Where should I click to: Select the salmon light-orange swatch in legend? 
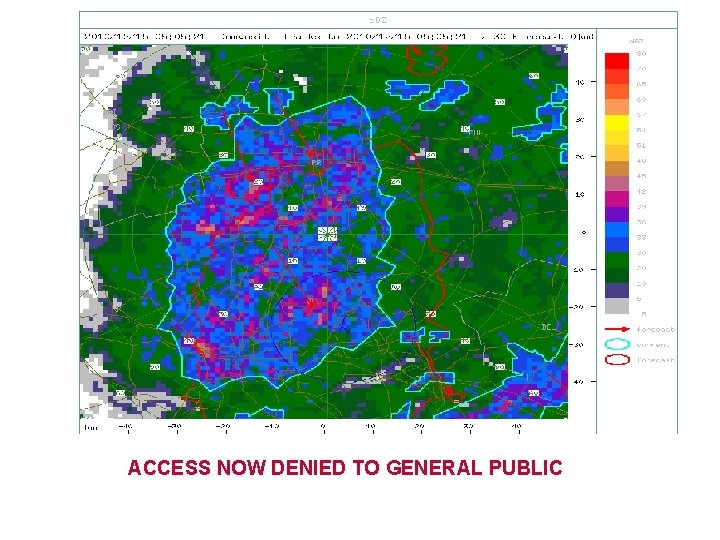tap(617, 107)
